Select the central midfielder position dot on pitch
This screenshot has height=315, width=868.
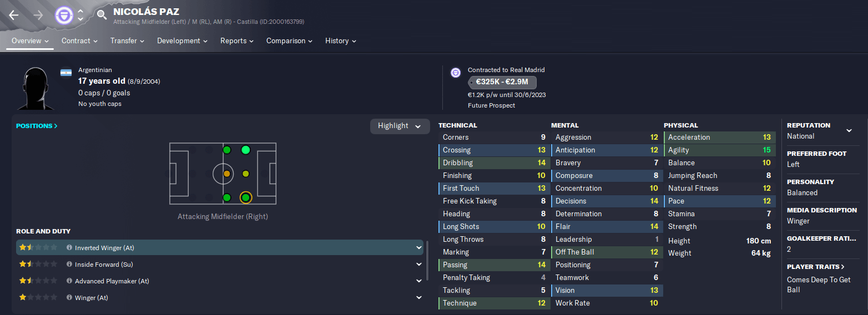pyautogui.click(x=226, y=174)
